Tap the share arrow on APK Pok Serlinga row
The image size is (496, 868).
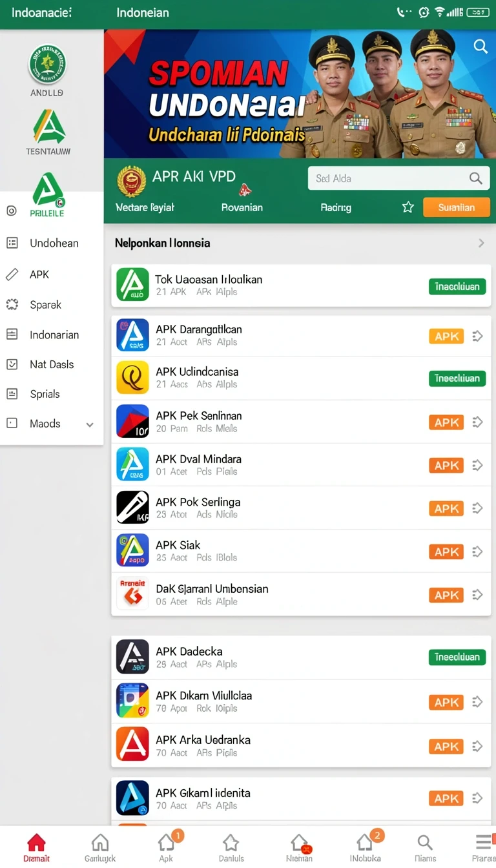pyautogui.click(x=478, y=508)
